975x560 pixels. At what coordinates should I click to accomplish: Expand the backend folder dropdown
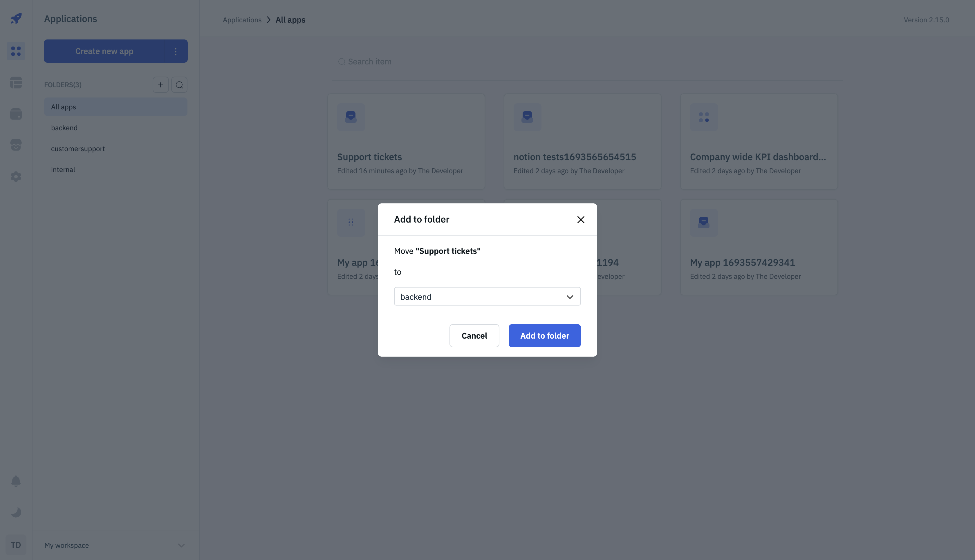click(487, 297)
